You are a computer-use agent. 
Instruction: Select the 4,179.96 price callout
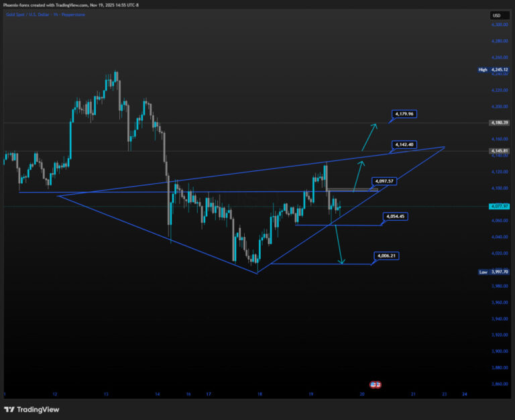pos(405,114)
